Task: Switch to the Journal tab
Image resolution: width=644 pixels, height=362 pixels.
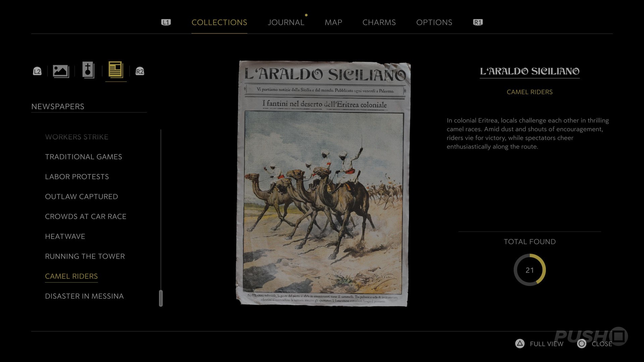Action: pos(286,22)
